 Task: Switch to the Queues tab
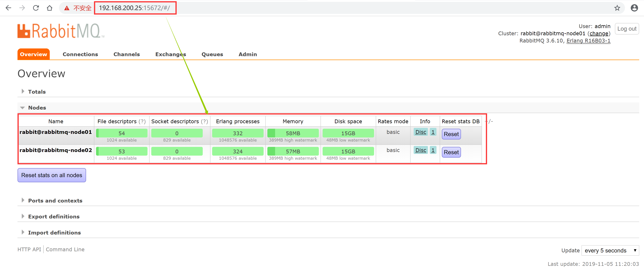212,54
